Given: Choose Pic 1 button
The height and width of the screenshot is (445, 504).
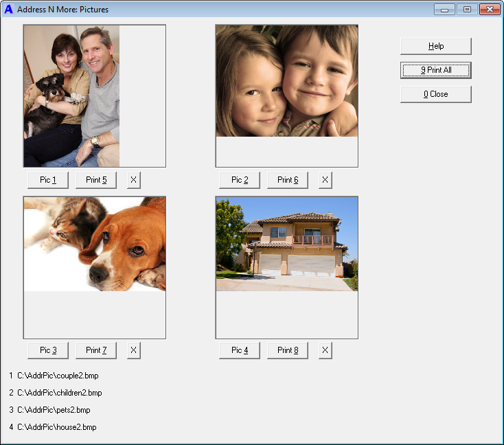Looking at the screenshot, I should click(x=48, y=180).
